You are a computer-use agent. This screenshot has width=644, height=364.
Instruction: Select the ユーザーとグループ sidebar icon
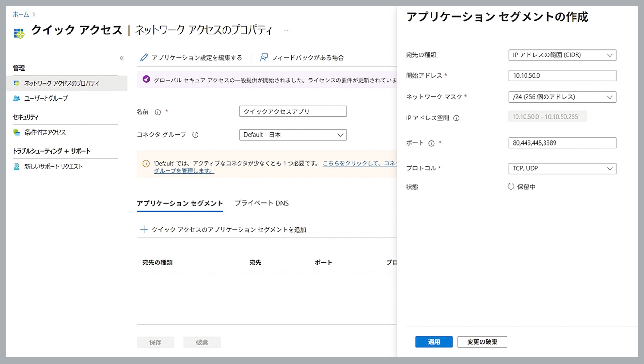point(16,99)
